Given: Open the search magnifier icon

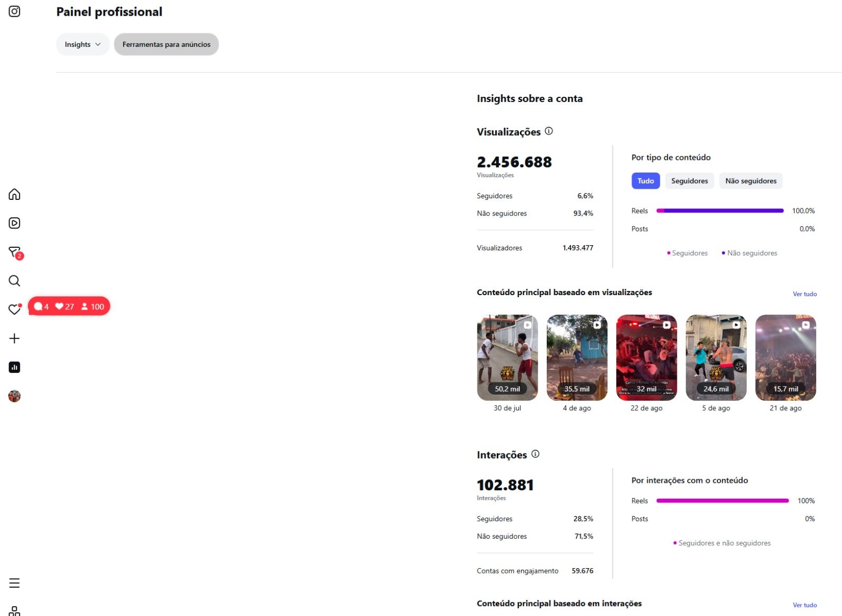Looking at the screenshot, I should click(14, 280).
